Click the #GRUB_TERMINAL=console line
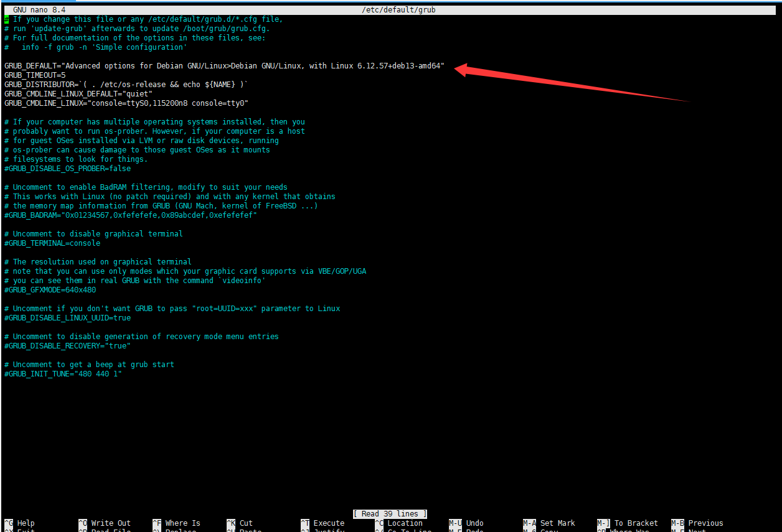This screenshot has width=782, height=532. (x=52, y=243)
